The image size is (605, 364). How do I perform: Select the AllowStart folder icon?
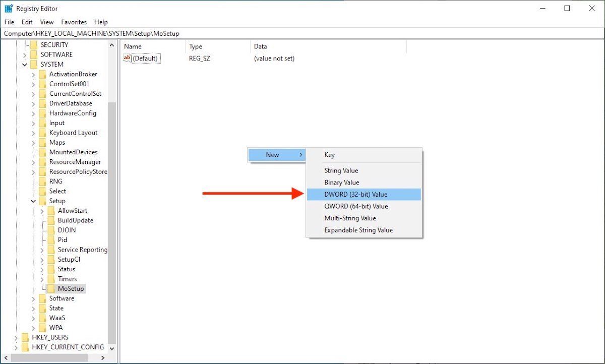(x=51, y=211)
